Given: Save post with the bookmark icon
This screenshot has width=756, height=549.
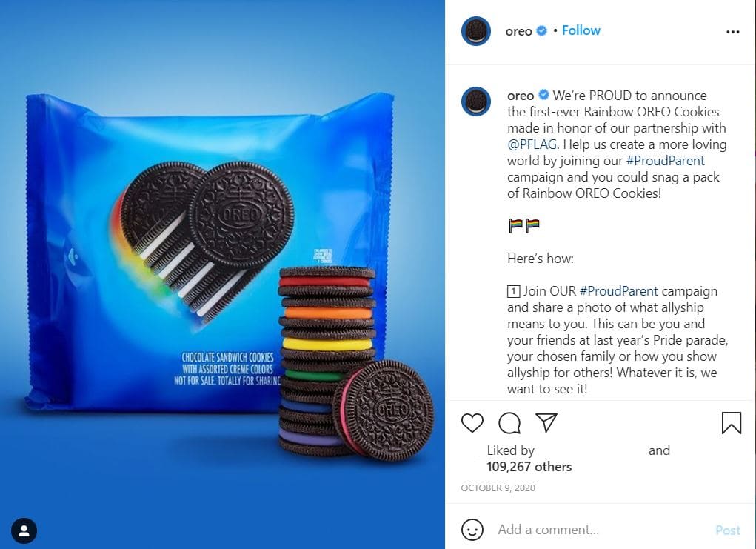Looking at the screenshot, I should (x=731, y=423).
